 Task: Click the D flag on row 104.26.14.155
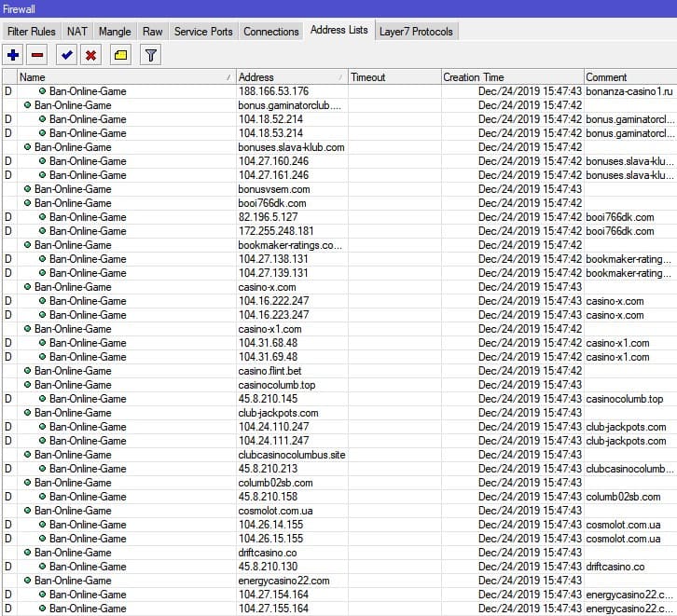pyautogui.click(x=8, y=525)
